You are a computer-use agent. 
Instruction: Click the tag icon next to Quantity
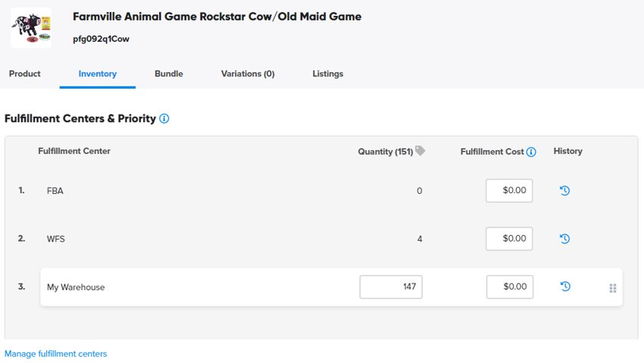tap(420, 151)
